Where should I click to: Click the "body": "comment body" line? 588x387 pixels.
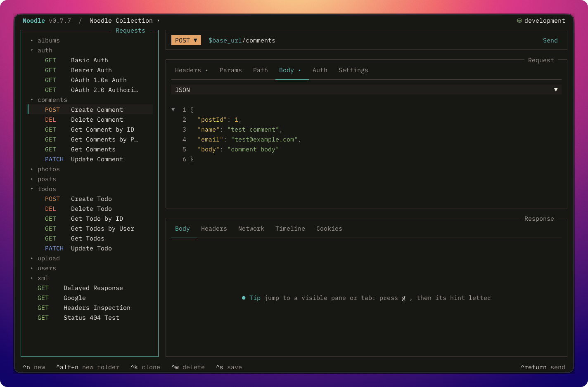(x=238, y=149)
